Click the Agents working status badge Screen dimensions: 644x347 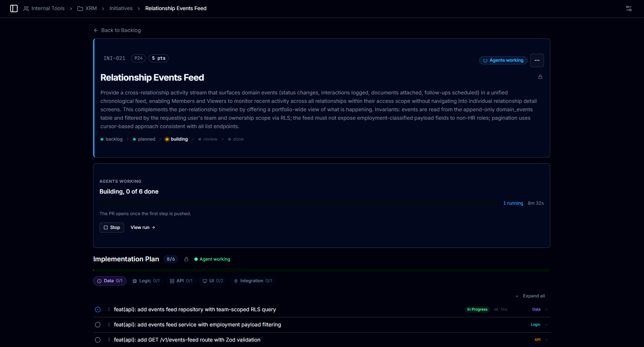503,60
